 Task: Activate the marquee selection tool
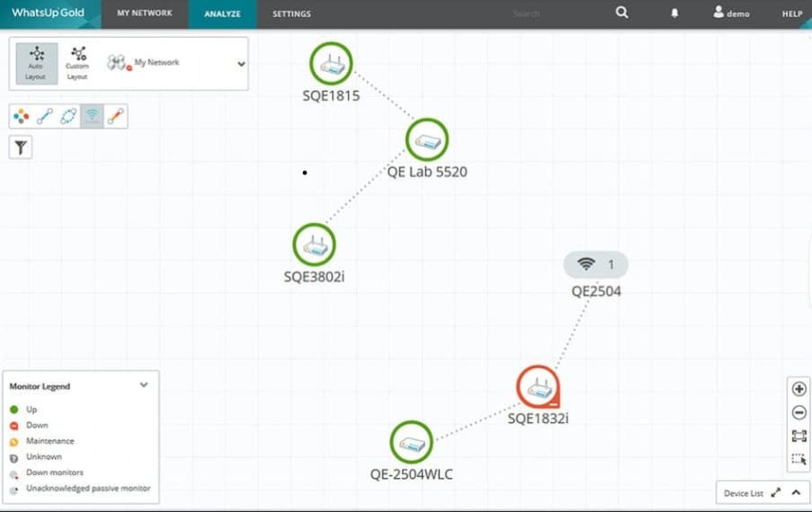click(799, 459)
